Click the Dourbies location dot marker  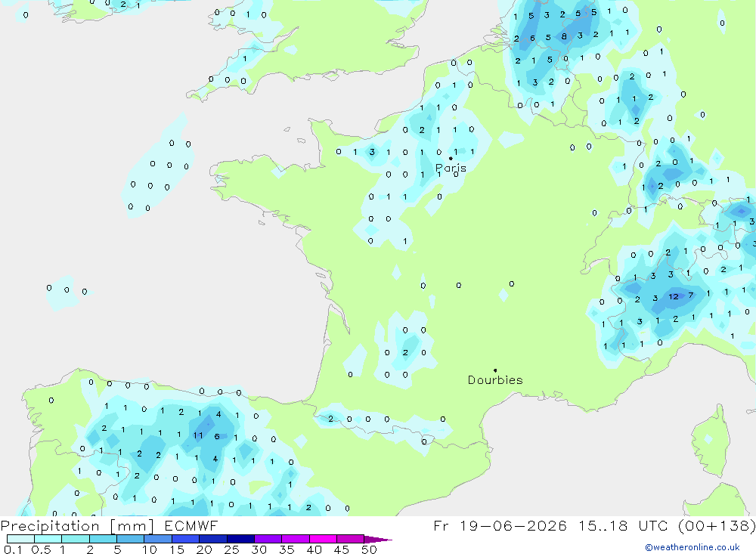[495, 370]
